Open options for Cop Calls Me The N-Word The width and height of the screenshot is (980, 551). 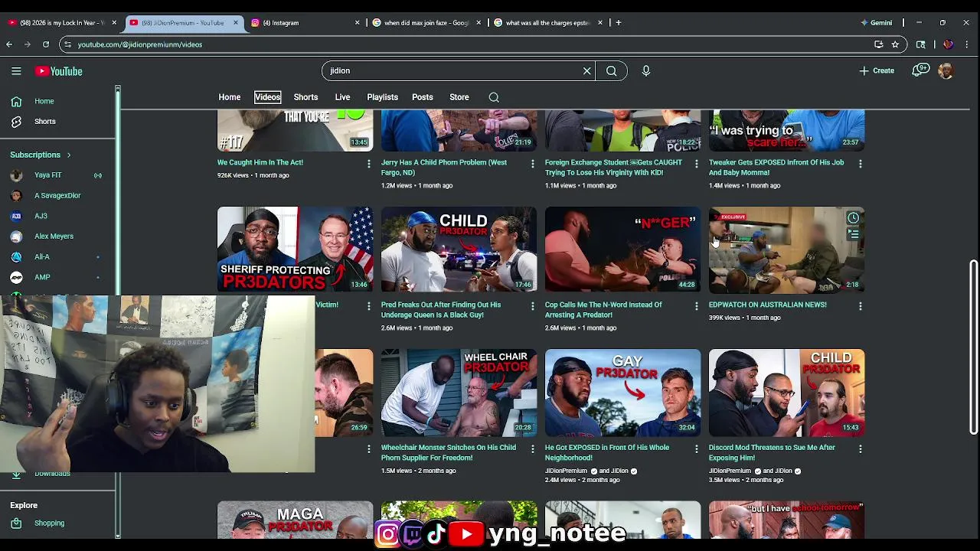click(696, 306)
